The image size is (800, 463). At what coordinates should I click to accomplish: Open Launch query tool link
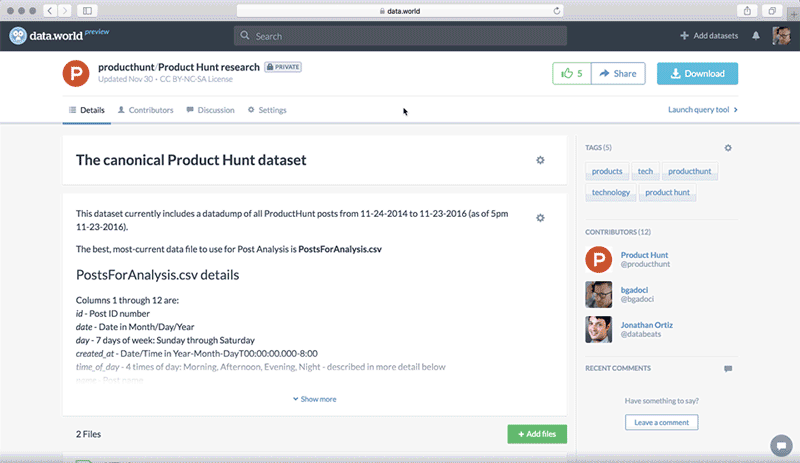click(702, 110)
